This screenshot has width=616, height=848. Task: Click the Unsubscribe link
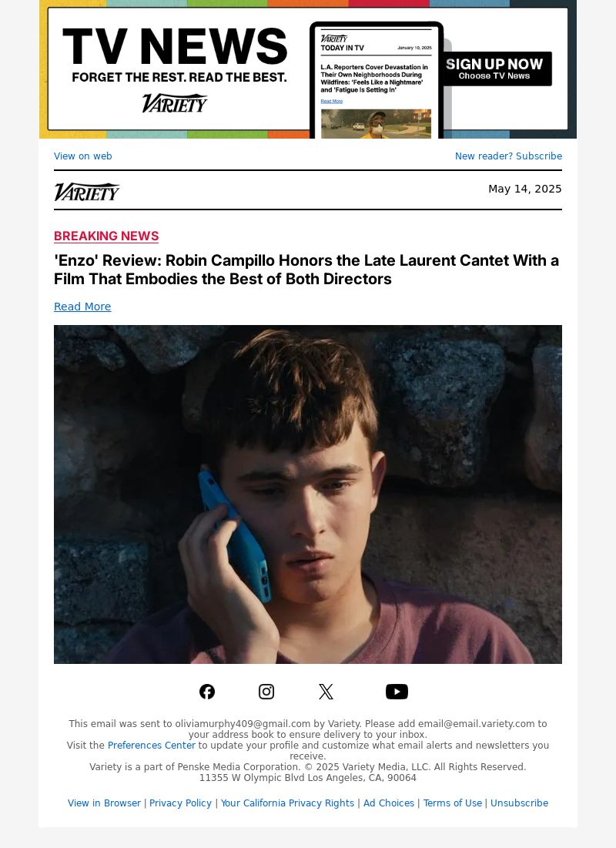(x=519, y=803)
